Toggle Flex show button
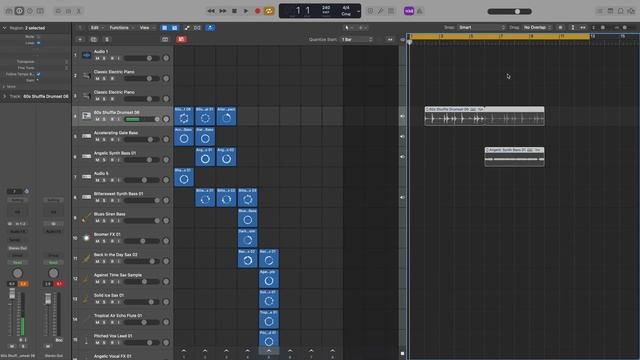The height and width of the screenshot is (360, 640). pos(198,28)
